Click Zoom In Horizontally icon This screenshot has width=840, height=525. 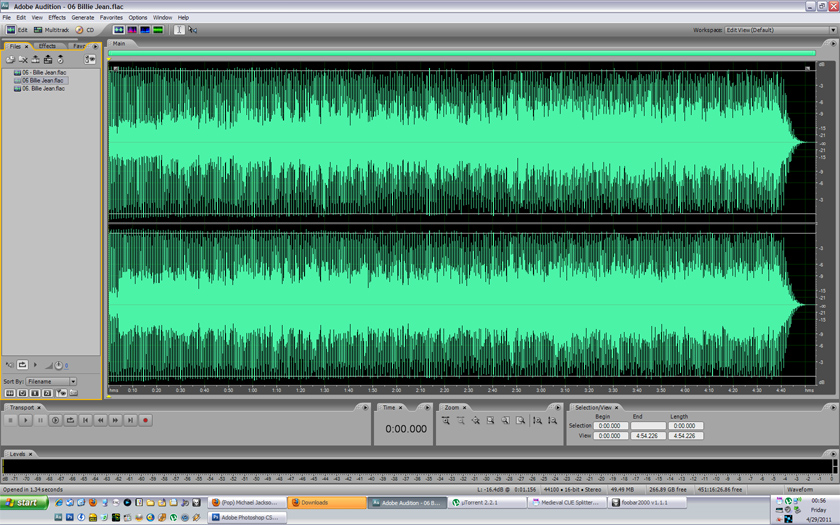coord(446,421)
